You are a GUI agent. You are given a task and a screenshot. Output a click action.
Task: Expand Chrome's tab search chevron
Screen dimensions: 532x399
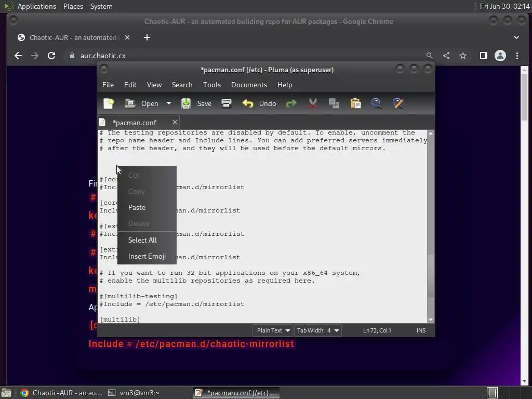[516, 37]
